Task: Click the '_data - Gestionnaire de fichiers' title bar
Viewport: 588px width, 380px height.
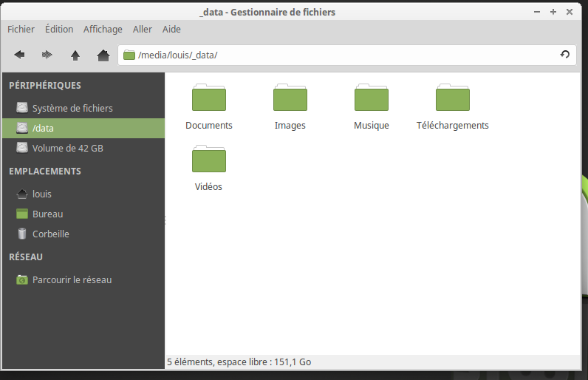Action: (267, 12)
